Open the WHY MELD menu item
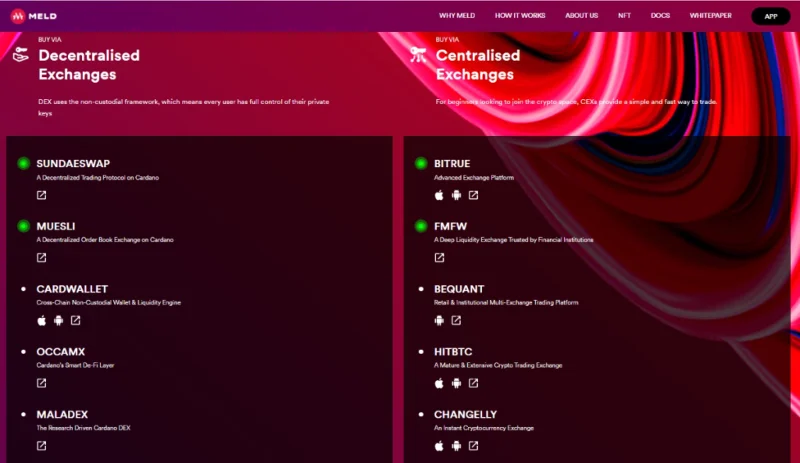 point(457,16)
